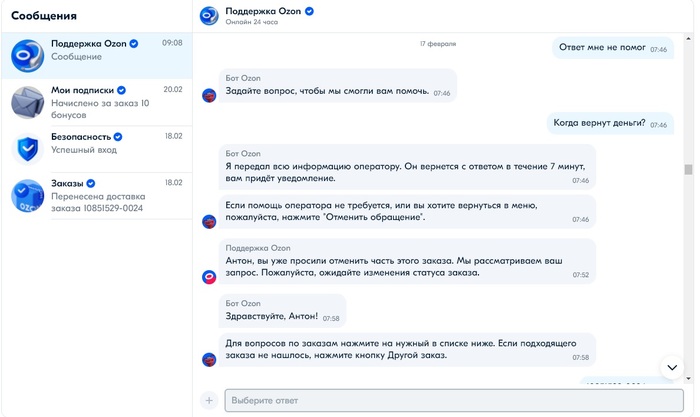The image size is (700, 417).
Task: Click the verified badge next to Безопасность
Action: (x=118, y=137)
